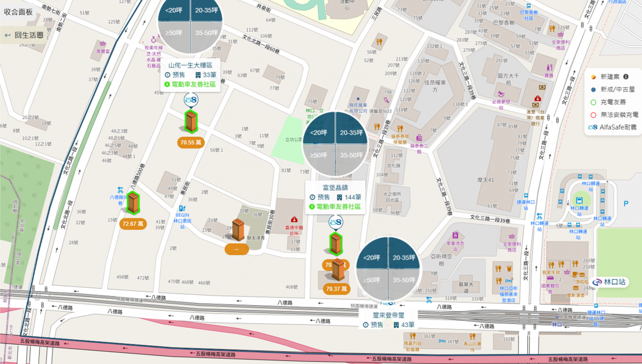The width and height of the screenshot is (642, 364).
Task: Click the 林口站 metro station marker
Action: 608,282
